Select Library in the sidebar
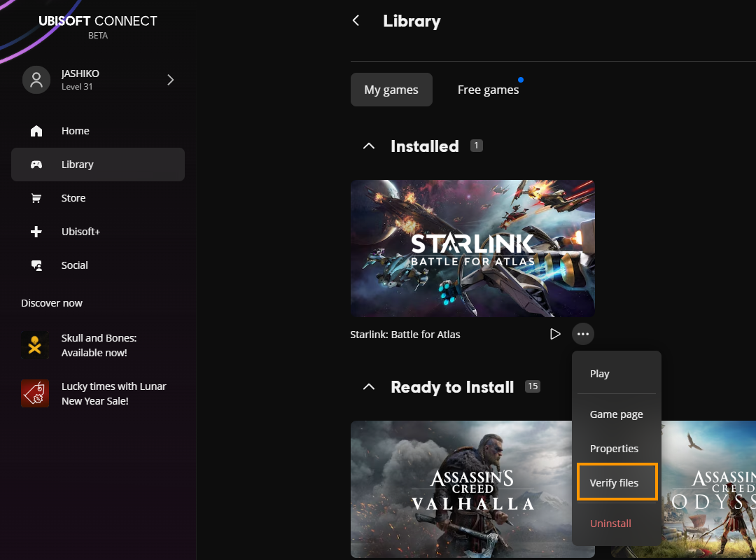This screenshot has height=560, width=756. [98, 164]
